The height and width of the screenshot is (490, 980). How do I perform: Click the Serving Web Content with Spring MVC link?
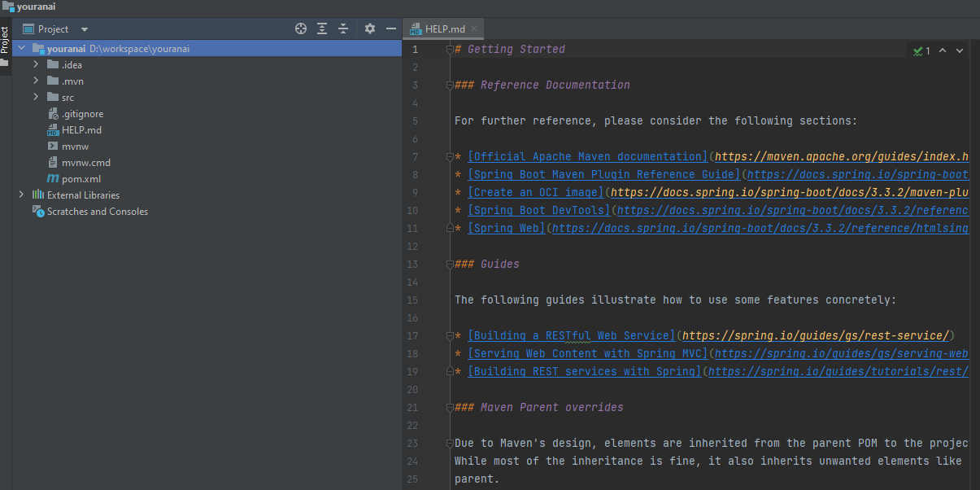coord(588,354)
